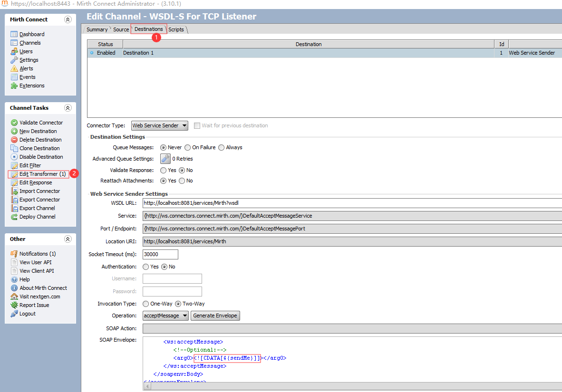Click the Logout icon
562x392 pixels.
pyautogui.click(x=14, y=314)
